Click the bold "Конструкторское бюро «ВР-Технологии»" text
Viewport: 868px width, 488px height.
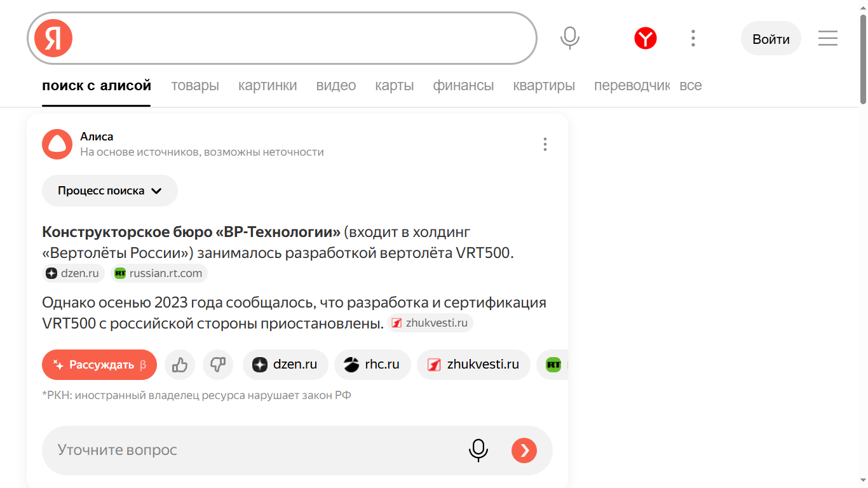pyautogui.click(x=191, y=231)
